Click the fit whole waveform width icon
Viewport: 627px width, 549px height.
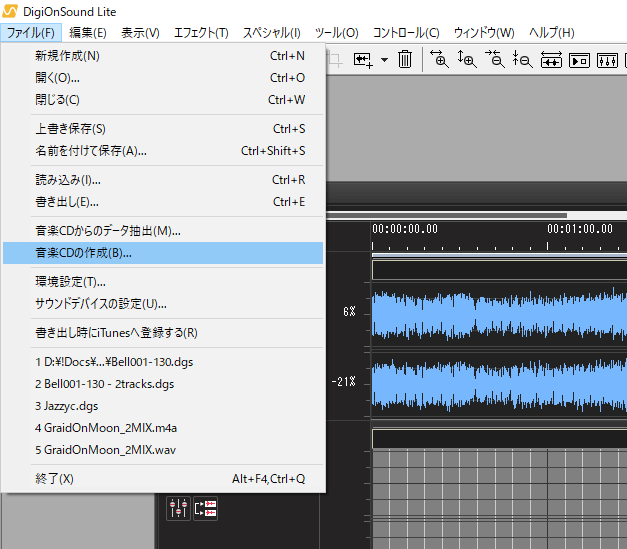[x=551, y=60]
